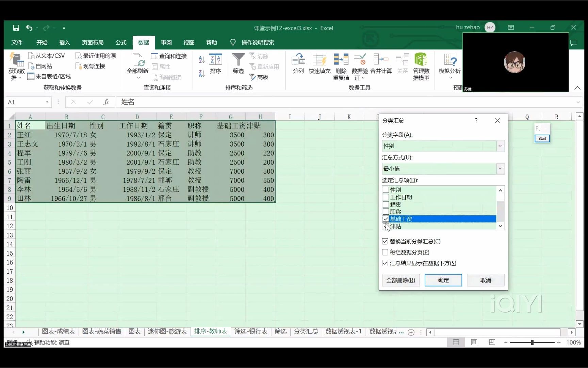This screenshot has width=588, height=368.
Task: Select the ascending sort (升序) icon
Action: 201,59
